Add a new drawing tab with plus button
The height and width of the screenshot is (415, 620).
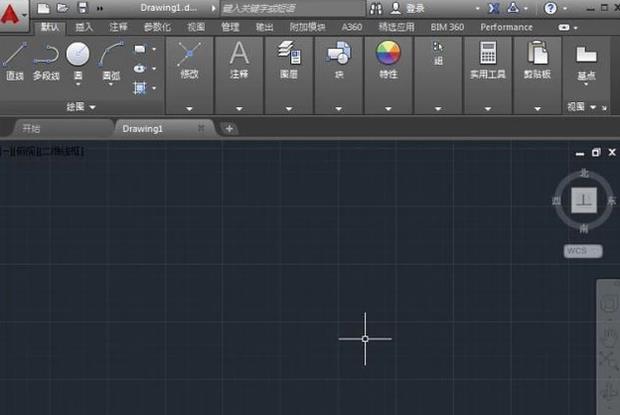(x=228, y=128)
